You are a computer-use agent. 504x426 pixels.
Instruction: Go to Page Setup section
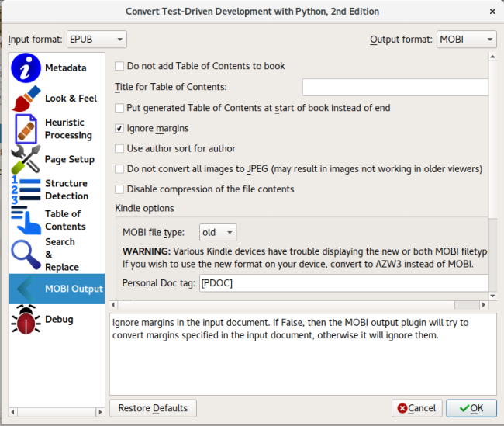[57, 159]
